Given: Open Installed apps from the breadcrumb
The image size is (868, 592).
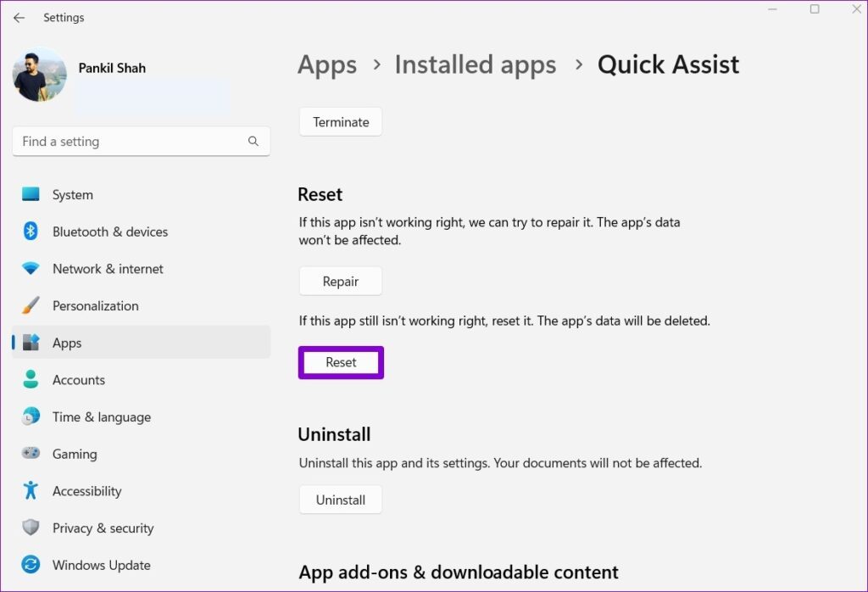Looking at the screenshot, I should click(475, 64).
